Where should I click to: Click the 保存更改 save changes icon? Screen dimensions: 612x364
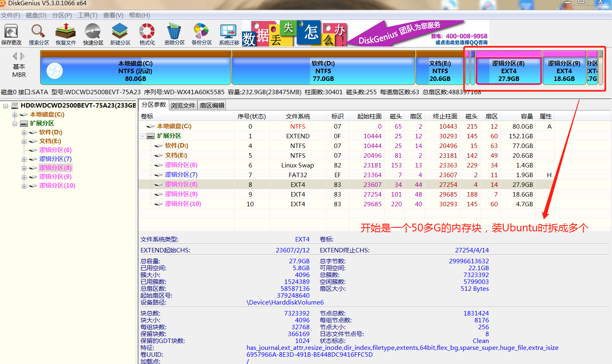(x=11, y=34)
